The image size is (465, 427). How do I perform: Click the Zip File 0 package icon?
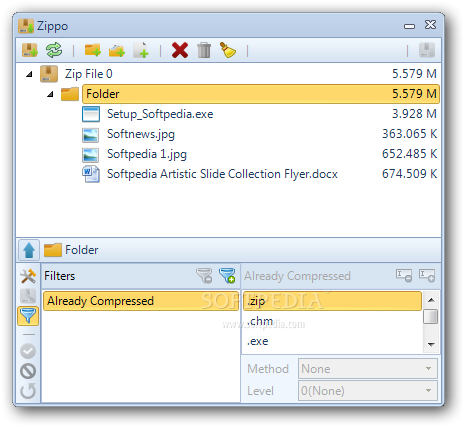pos(49,74)
